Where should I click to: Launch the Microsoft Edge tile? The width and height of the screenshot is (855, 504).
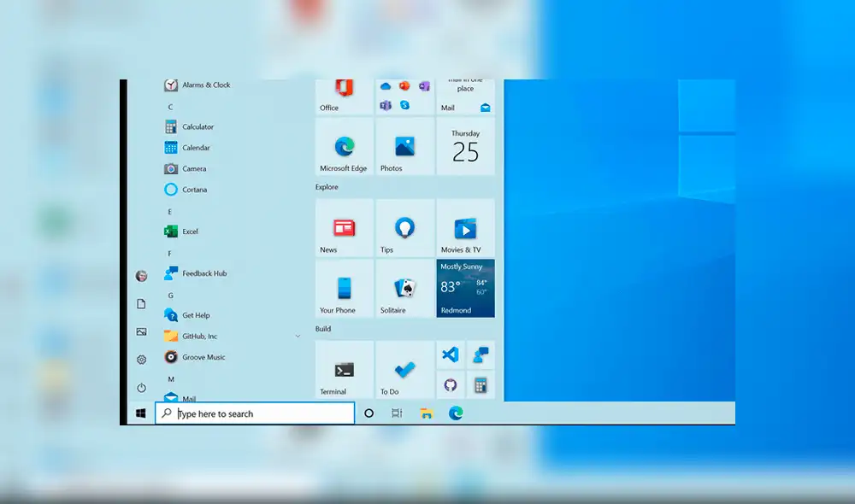tap(343, 147)
